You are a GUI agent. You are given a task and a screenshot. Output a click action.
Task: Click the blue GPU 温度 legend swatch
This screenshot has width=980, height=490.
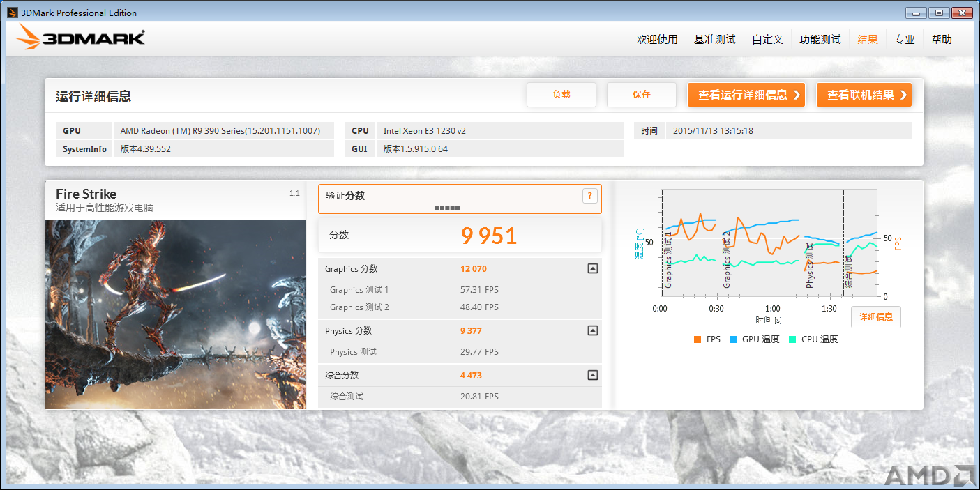[733, 339]
